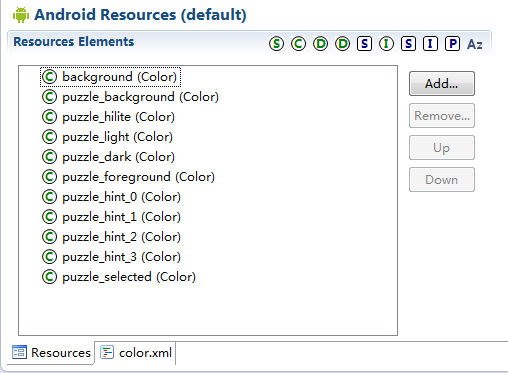Viewport: 508px width, 373px height.
Task: Select "puzzle_selected (Color)" text
Action: click(129, 277)
